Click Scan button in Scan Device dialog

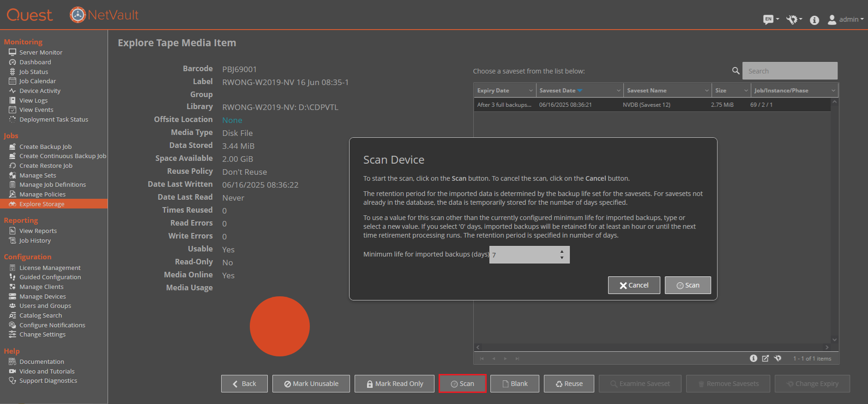[x=688, y=285]
